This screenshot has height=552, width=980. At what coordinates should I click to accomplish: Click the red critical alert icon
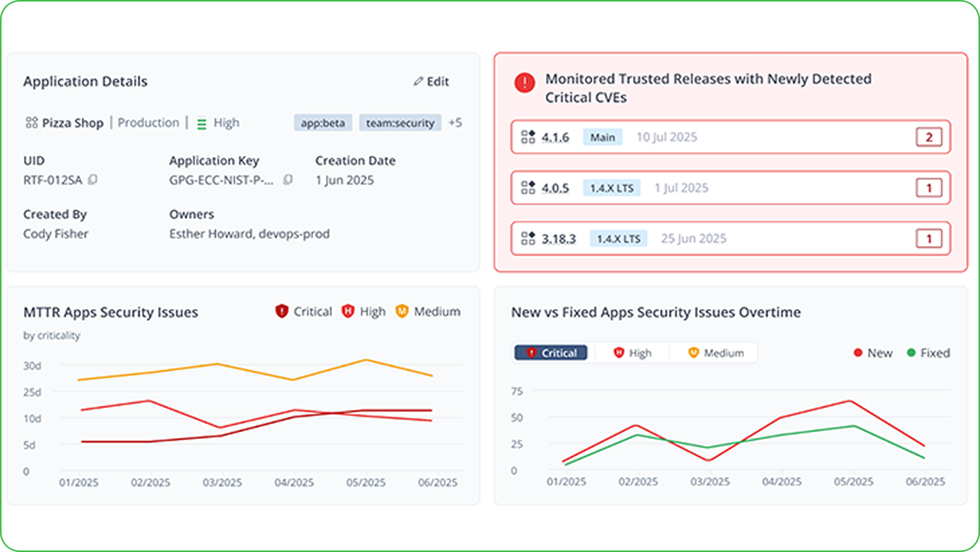(x=525, y=83)
